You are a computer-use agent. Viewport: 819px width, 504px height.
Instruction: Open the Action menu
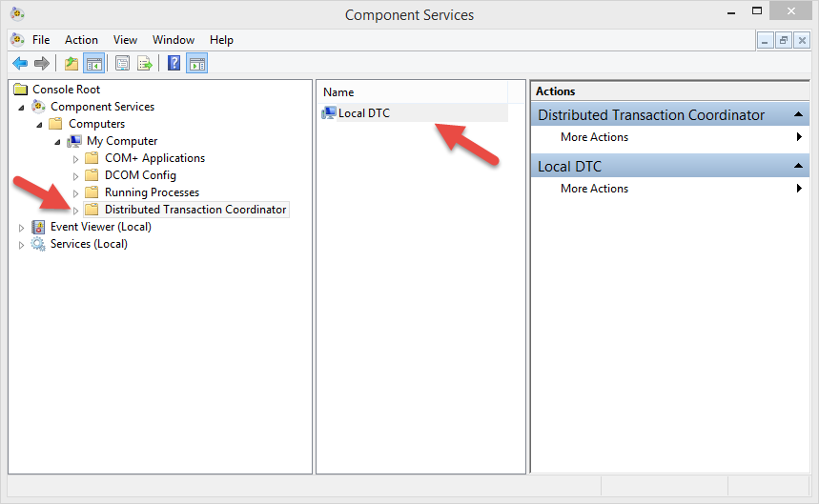[x=81, y=40]
